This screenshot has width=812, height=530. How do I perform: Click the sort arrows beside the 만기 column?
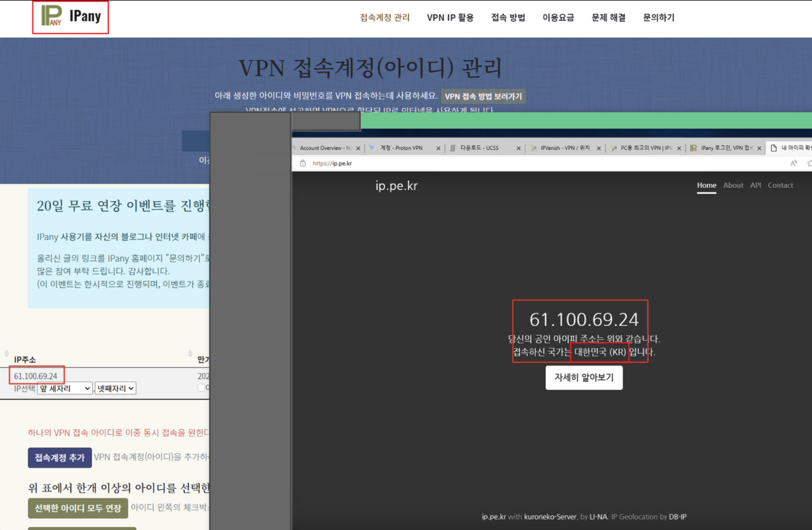click(x=190, y=354)
